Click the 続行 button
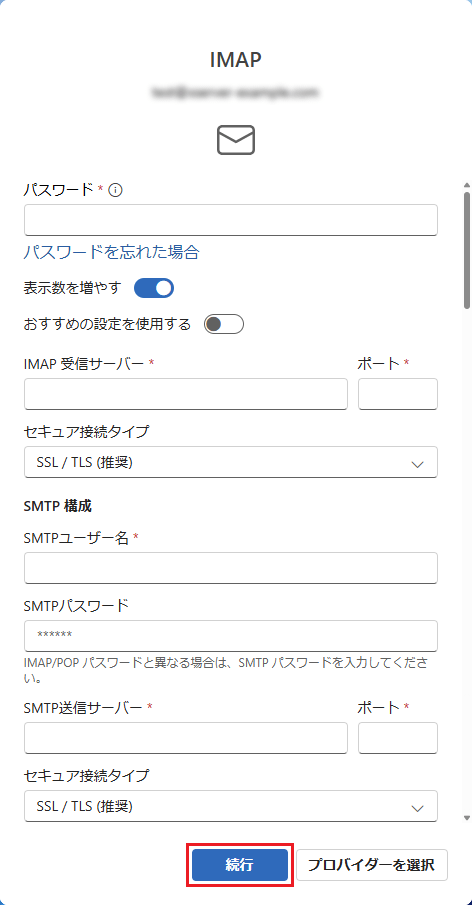This screenshot has height=905, width=472. [239, 865]
